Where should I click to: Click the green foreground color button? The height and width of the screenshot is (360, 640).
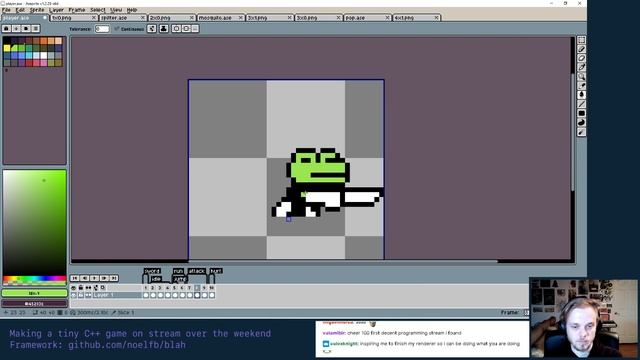coord(34,293)
